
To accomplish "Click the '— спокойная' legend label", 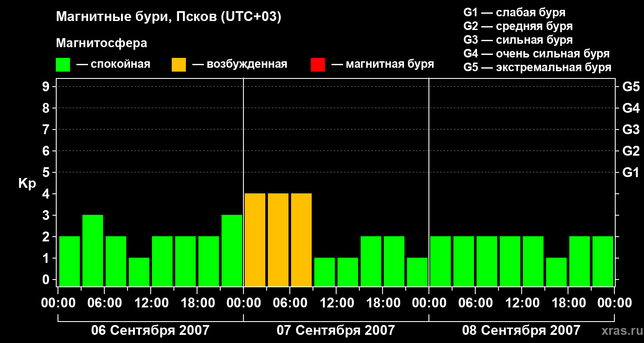I will [x=113, y=64].
